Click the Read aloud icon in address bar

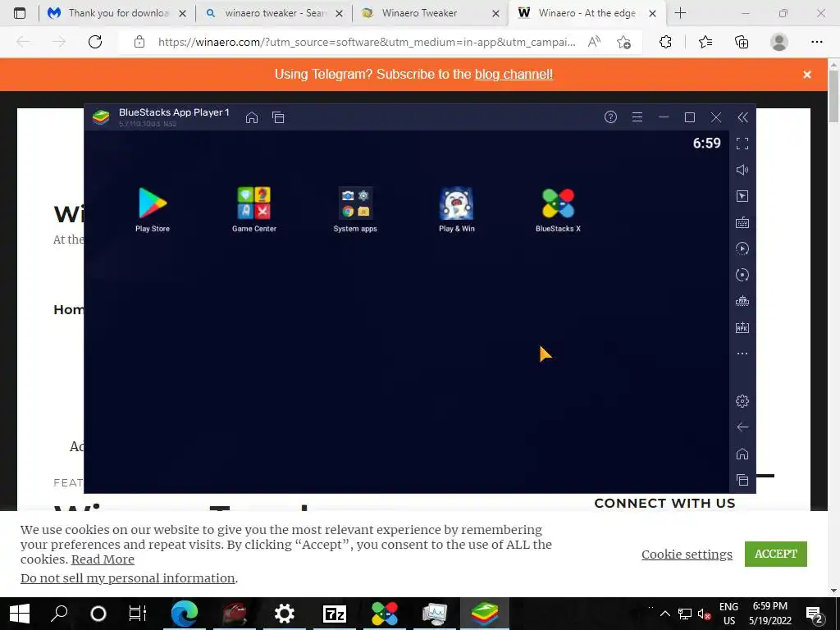click(x=594, y=42)
